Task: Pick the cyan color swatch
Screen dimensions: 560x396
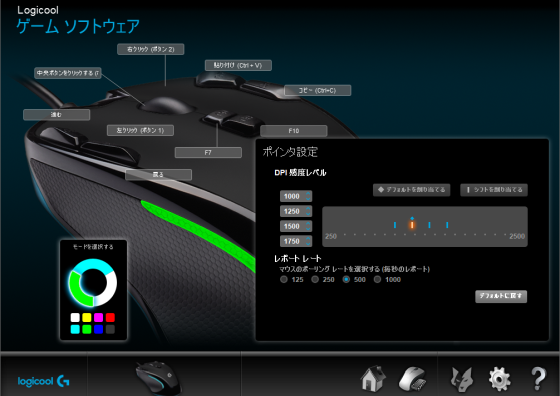Action: pyautogui.click(x=75, y=329)
